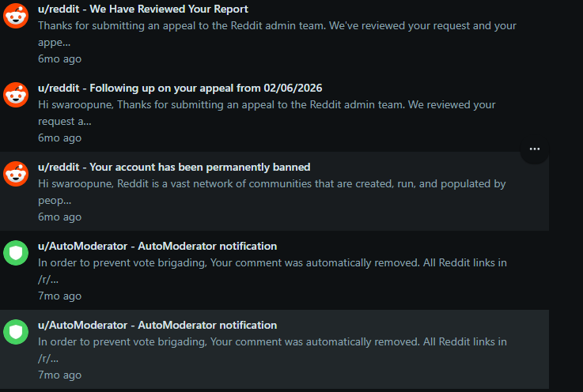Open first 'AutoModerator notification' title
Screen dimensions: 583x392
click(x=157, y=247)
